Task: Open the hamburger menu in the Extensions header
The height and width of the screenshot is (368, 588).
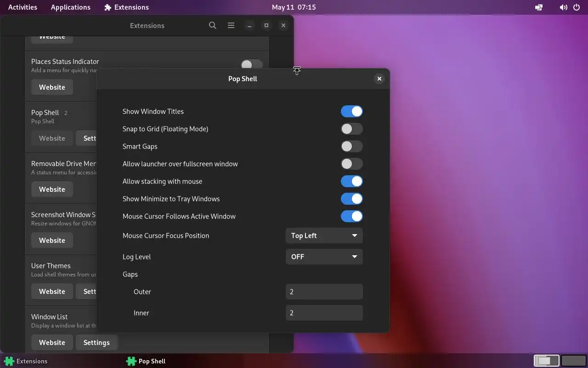Action: pyautogui.click(x=231, y=25)
